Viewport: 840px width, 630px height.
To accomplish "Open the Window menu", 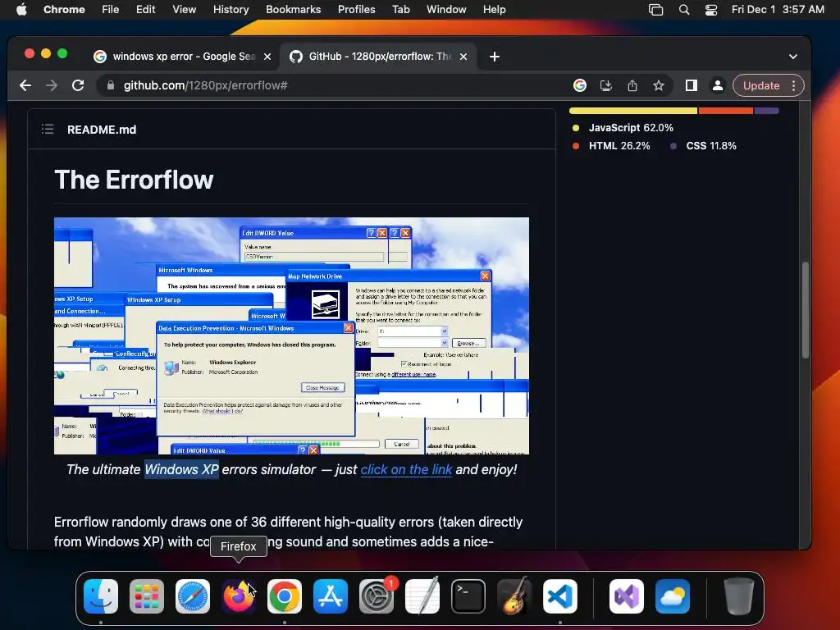I will tap(446, 10).
